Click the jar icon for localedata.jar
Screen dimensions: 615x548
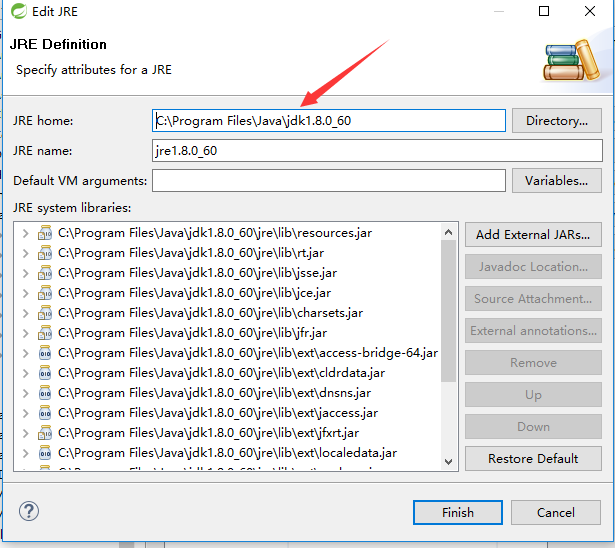coord(45,453)
